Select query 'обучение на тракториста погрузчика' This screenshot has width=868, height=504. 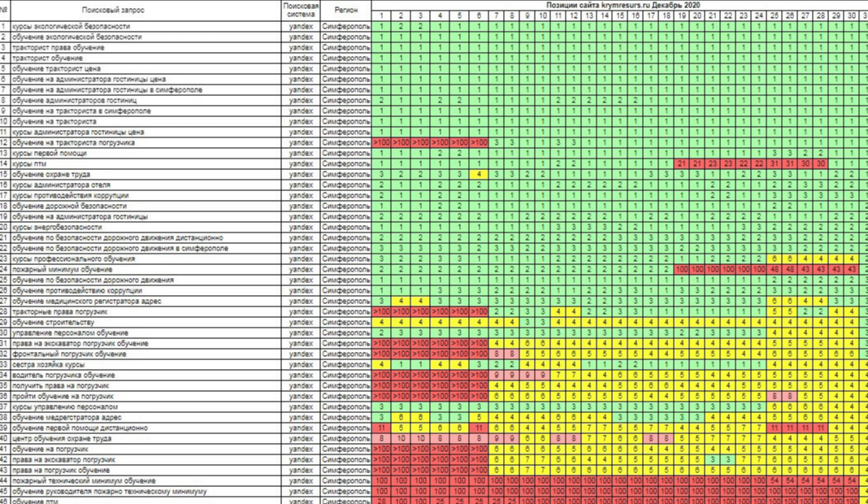pos(73,142)
